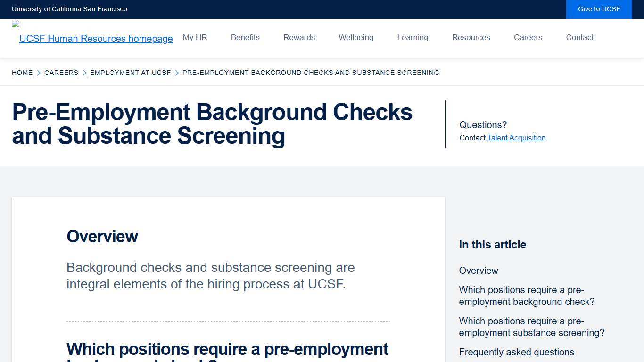Open the Benefits navigation menu
This screenshot has height=362, width=644.
[x=245, y=38]
